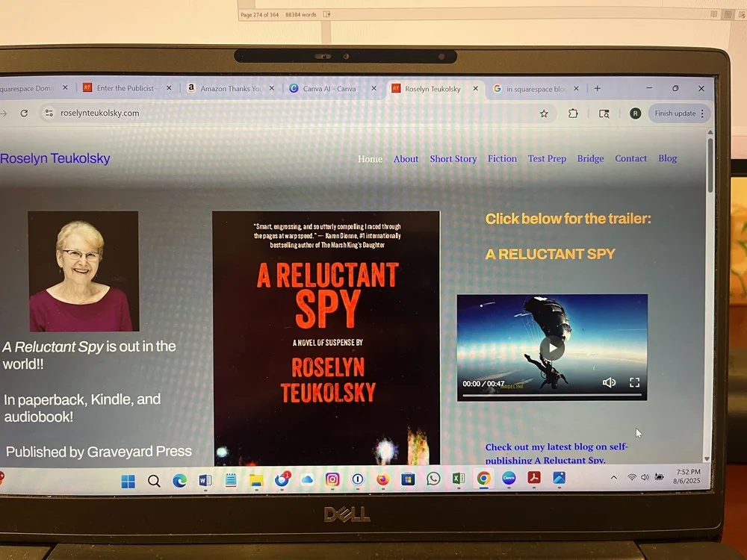This screenshot has width=747, height=560.
Task: Open Windows taskbar search
Action: point(153,481)
